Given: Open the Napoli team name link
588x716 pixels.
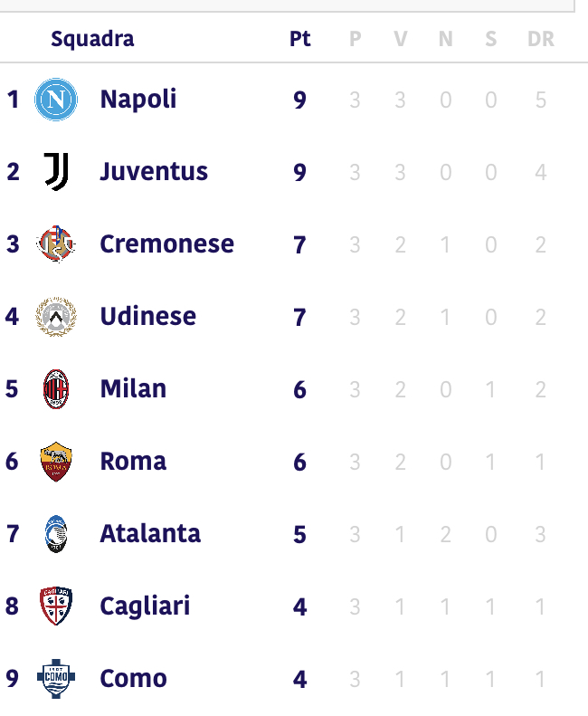Looking at the screenshot, I should pos(138,100).
